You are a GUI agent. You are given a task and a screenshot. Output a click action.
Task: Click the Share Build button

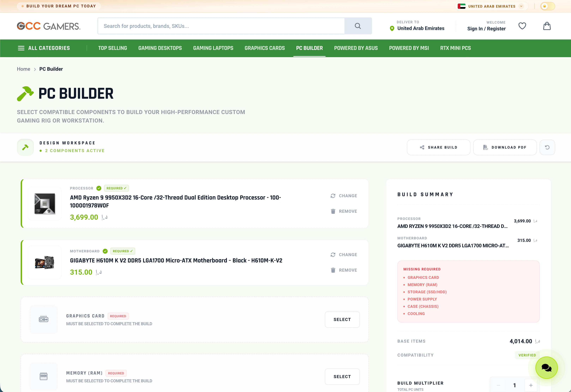(x=438, y=147)
